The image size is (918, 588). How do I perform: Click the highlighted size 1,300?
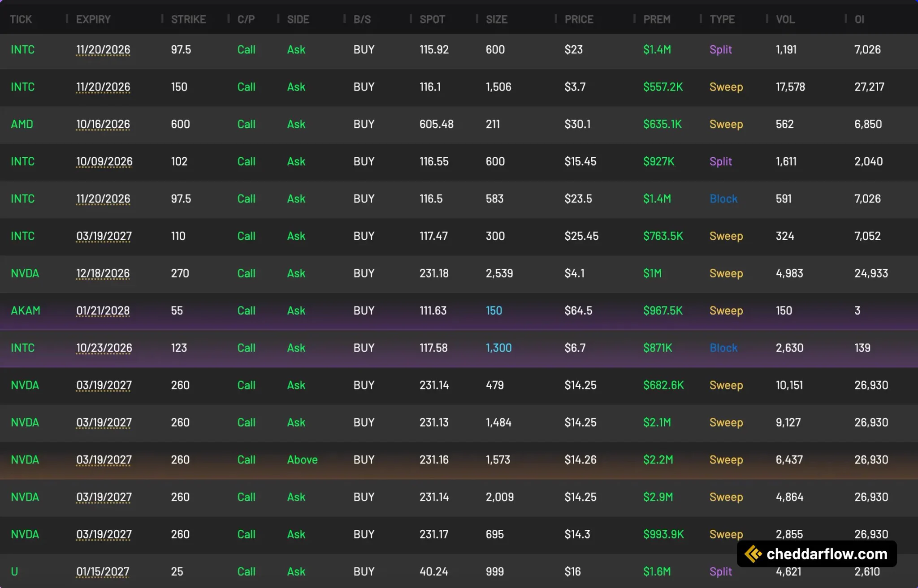click(499, 348)
